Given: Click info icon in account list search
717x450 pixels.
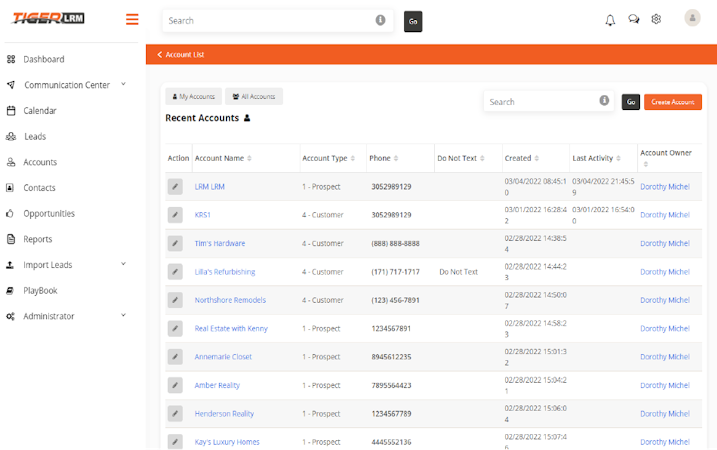Looking at the screenshot, I should click(604, 100).
